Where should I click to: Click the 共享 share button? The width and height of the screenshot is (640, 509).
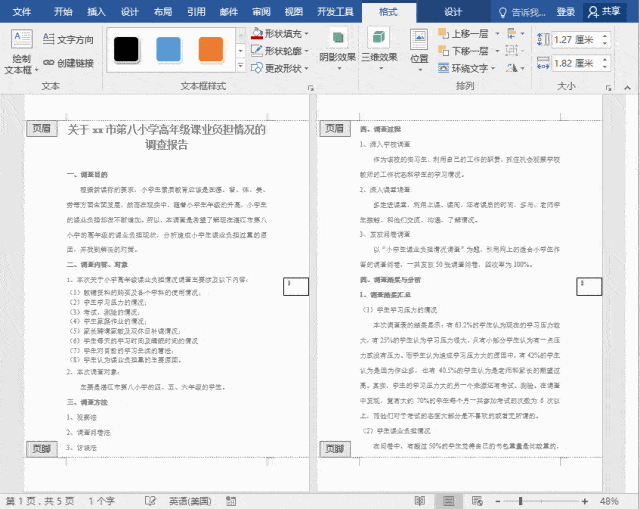(x=604, y=11)
